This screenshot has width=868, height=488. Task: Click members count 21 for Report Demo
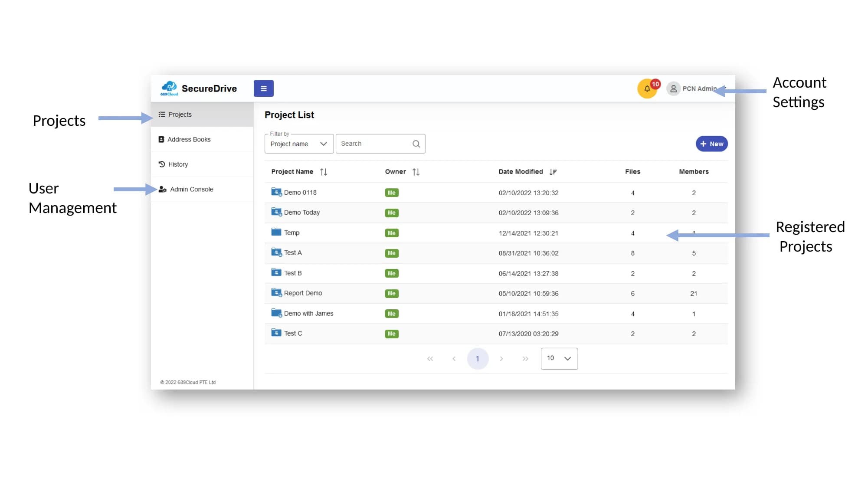click(x=694, y=294)
